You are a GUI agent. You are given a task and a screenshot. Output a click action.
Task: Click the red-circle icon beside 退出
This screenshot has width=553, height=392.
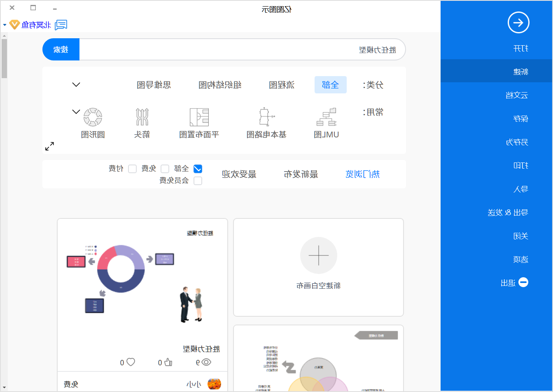tap(523, 283)
